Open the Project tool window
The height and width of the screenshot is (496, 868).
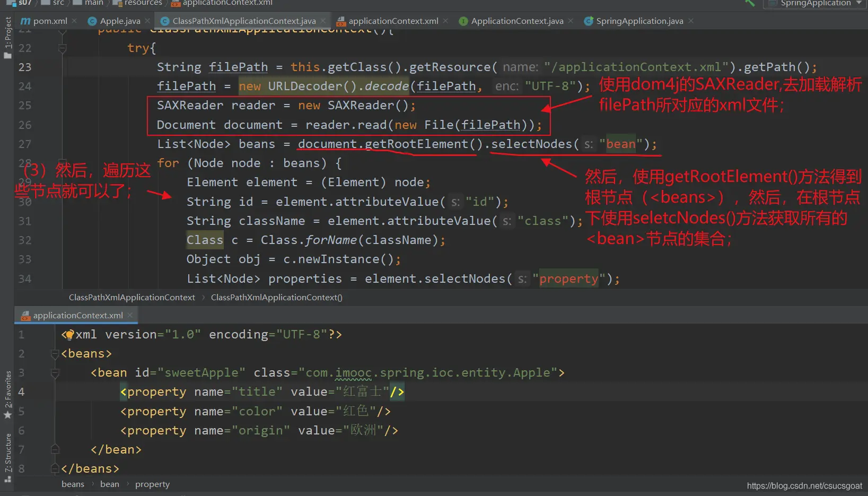[8, 37]
